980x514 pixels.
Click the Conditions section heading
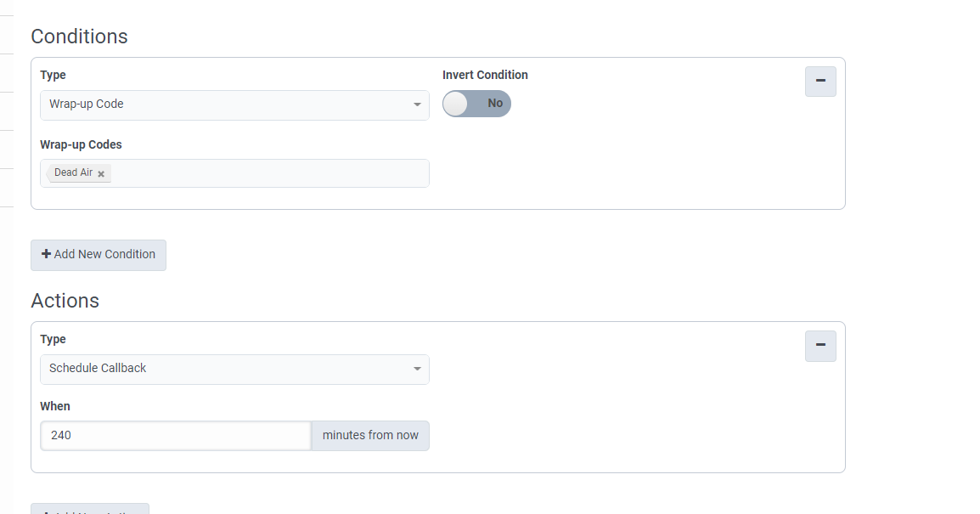pos(79,37)
